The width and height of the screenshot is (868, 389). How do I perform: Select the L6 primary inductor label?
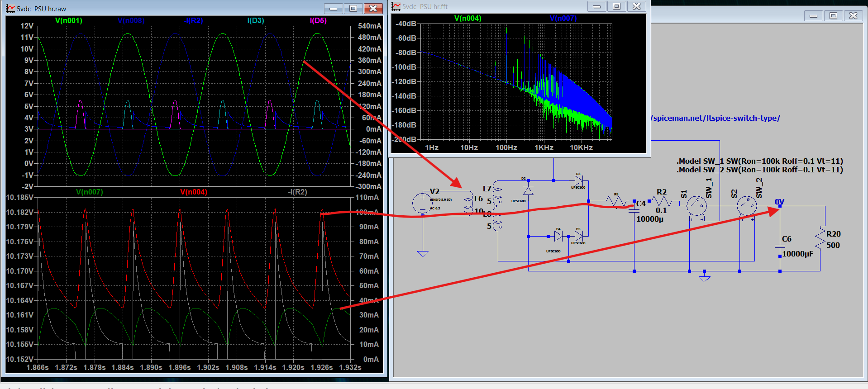[x=478, y=199]
